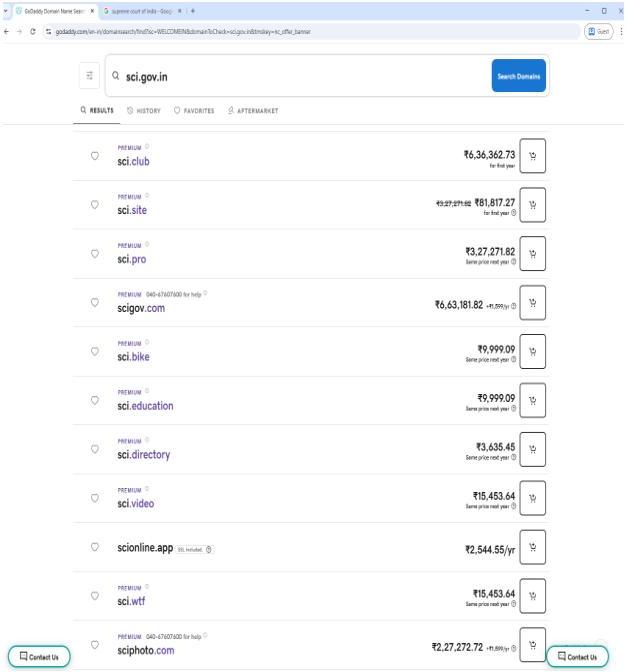The image size is (627, 672).
Task: Switch to the Aftermarket tab
Action: pos(253,111)
